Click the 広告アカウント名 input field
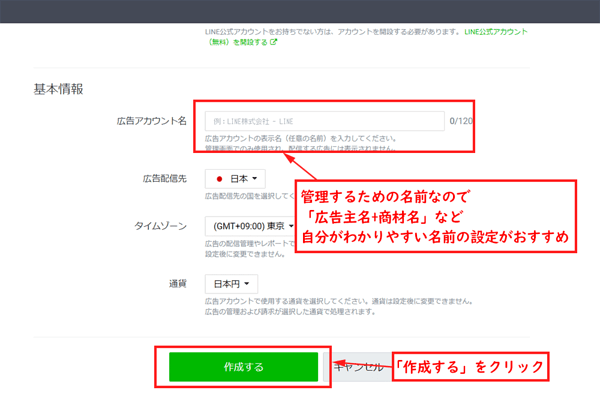 click(324, 121)
